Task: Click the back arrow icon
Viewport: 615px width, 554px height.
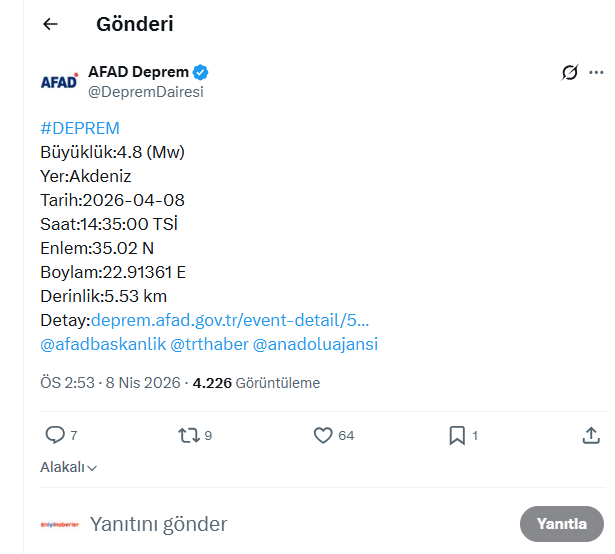Action: [x=50, y=25]
